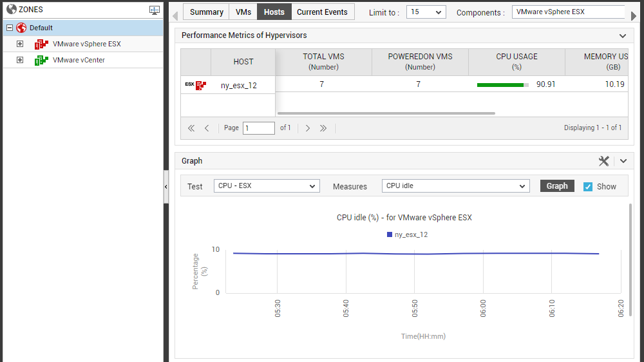The image size is (644, 362).
Task: Click the green VMware vCenter component icon
Action: click(41, 61)
